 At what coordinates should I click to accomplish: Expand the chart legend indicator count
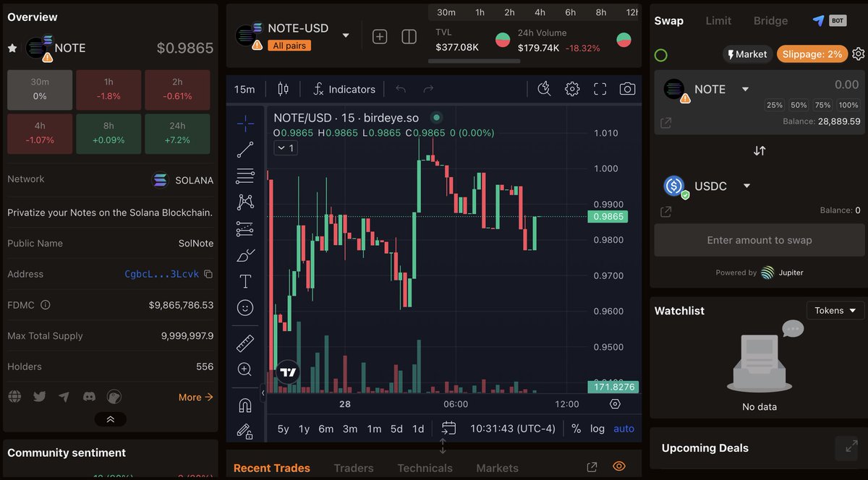point(285,148)
